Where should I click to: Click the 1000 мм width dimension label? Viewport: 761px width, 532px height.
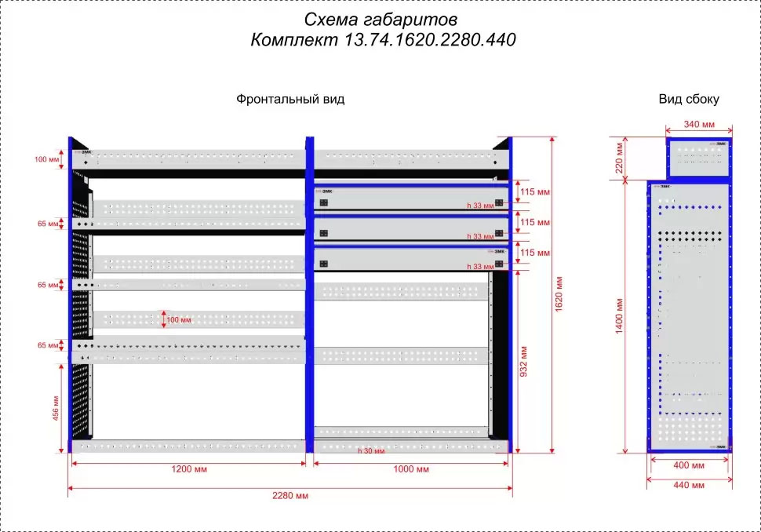(x=410, y=469)
